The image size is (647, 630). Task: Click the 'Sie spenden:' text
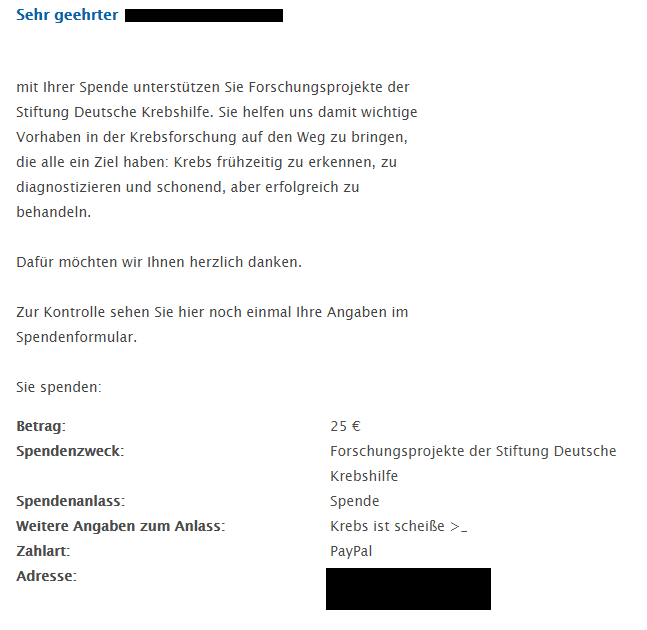point(59,387)
